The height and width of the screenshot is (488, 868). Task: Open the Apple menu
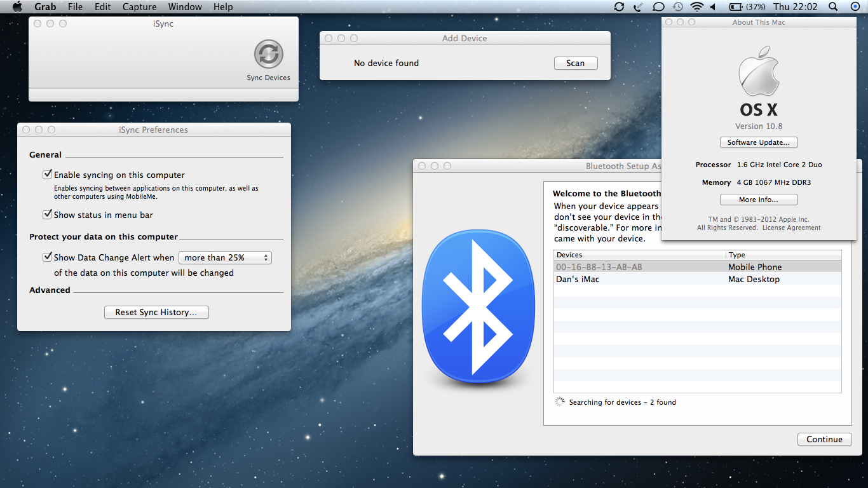17,7
